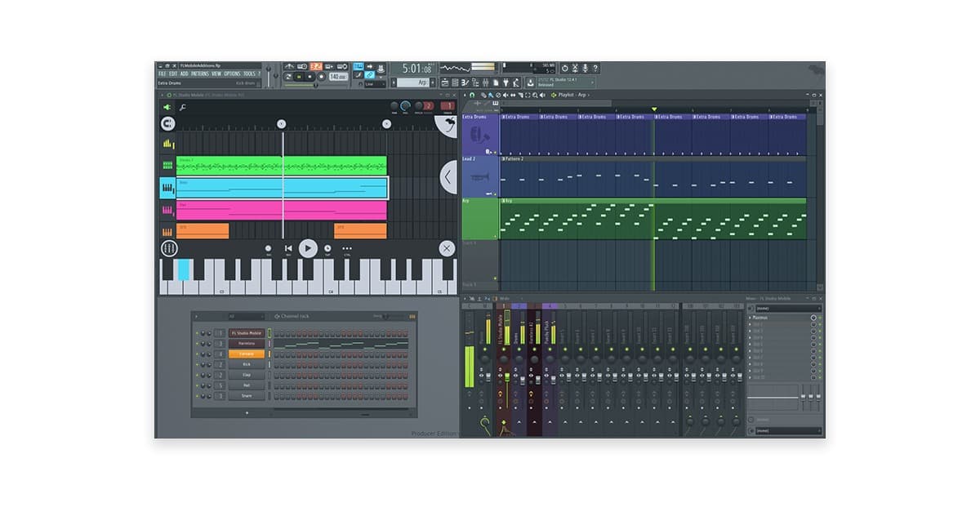Toggle the mute LED for the Clap channel
This screenshot has height=512, width=980.
point(197,375)
